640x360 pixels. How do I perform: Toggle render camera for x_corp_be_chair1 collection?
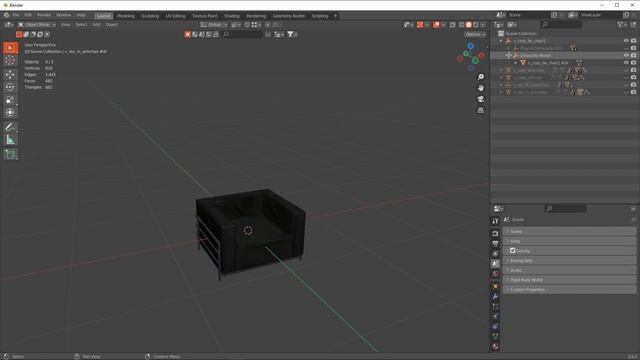[x=633, y=41]
